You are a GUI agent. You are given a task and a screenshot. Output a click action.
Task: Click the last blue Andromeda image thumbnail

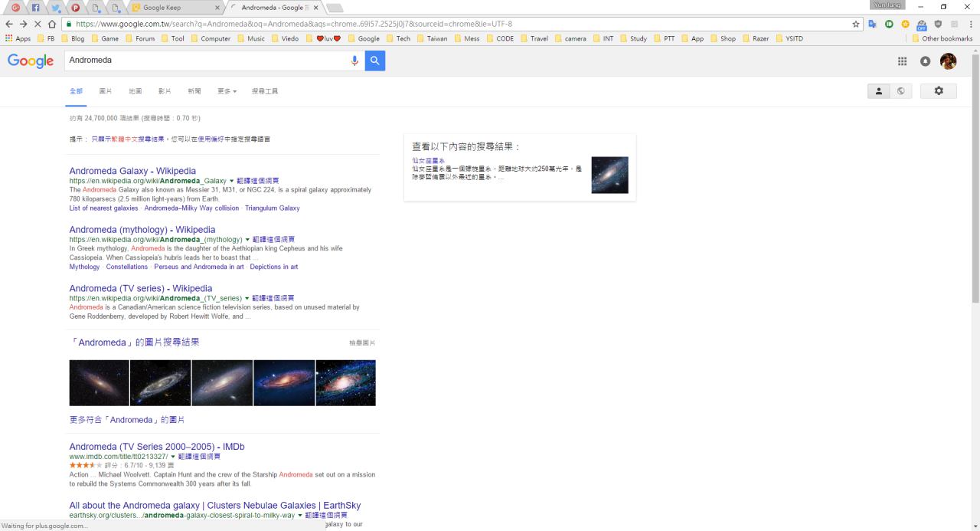[345, 383]
